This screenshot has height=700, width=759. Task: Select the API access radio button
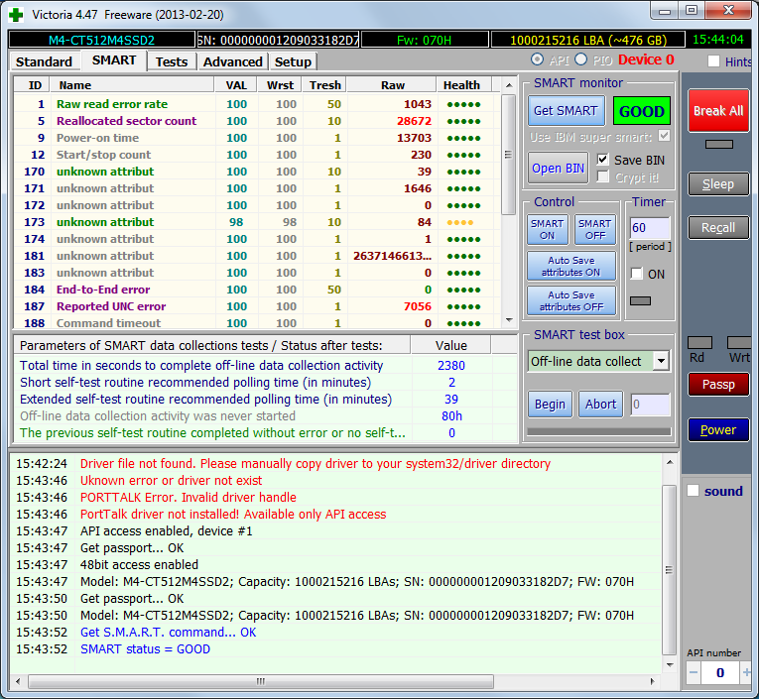537,59
